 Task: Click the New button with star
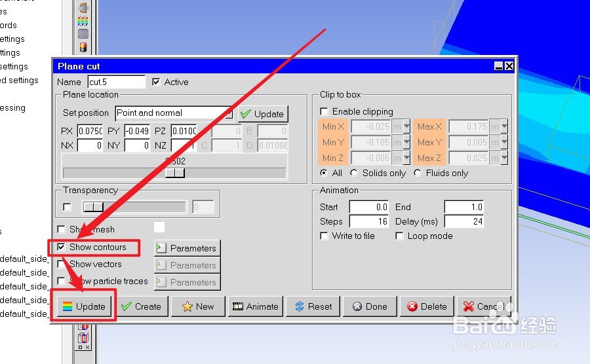(198, 306)
